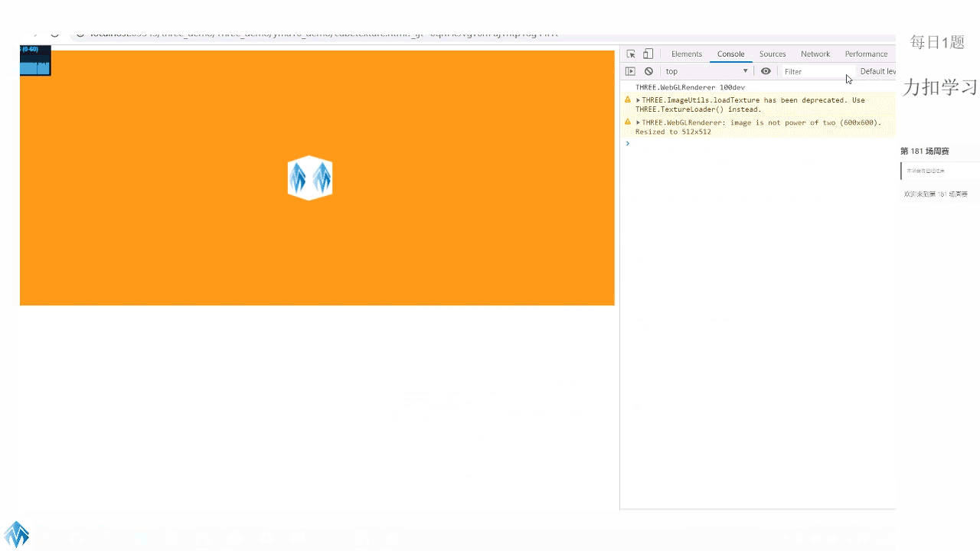Expand the 'image is not power of two' warning
980x551 pixels.
point(639,122)
